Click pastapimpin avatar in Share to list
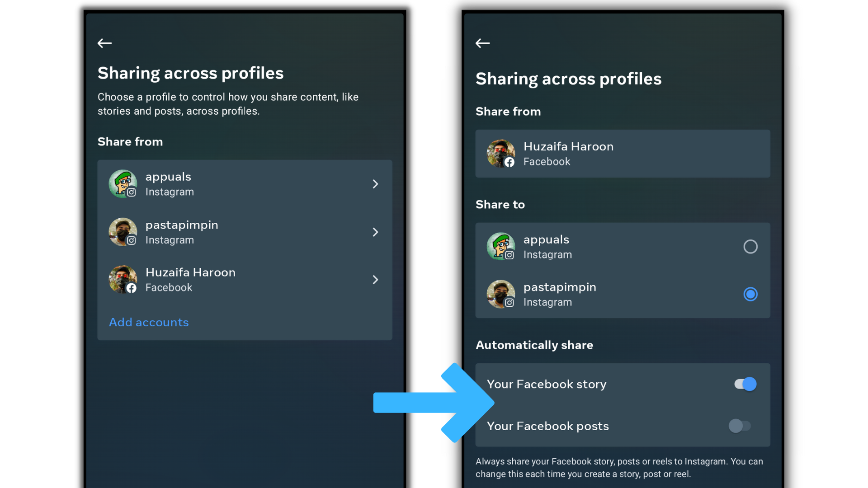868x488 pixels. pyautogui.click(x=500, y=294)
